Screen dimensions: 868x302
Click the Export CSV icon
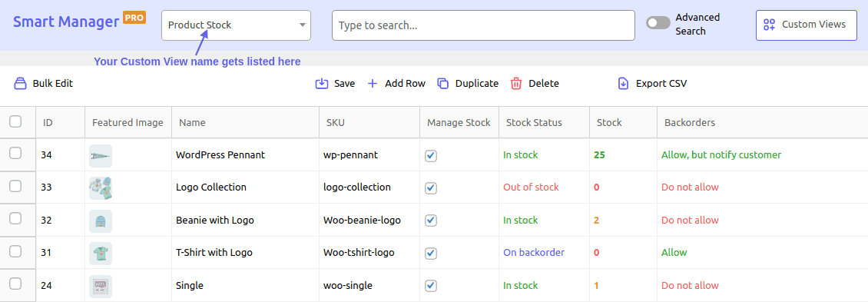[x=623, y=84]
